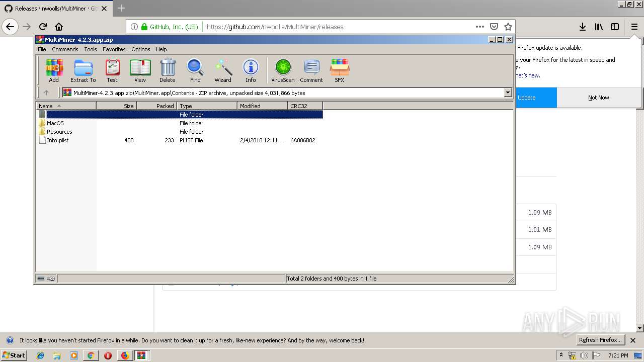Screen dimensions: 644x362
Task: Dismiss the Firefox notification bar
Action: coord(633,340)
